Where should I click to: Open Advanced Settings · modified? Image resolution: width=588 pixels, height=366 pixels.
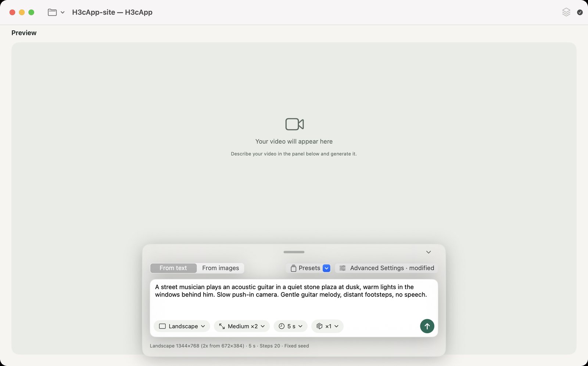[387, 268]
